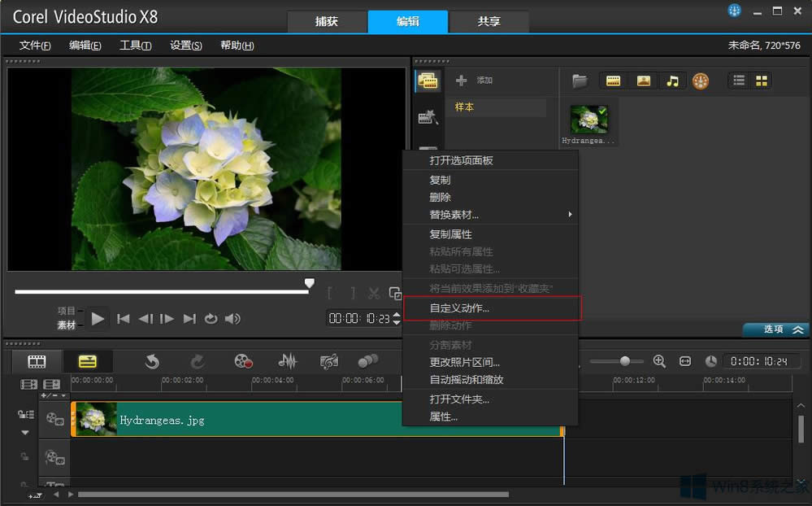This screenshot has width=812, height=506.
Task: Toggle photo filter in library toolbar
Action: [x=643, y=81]
